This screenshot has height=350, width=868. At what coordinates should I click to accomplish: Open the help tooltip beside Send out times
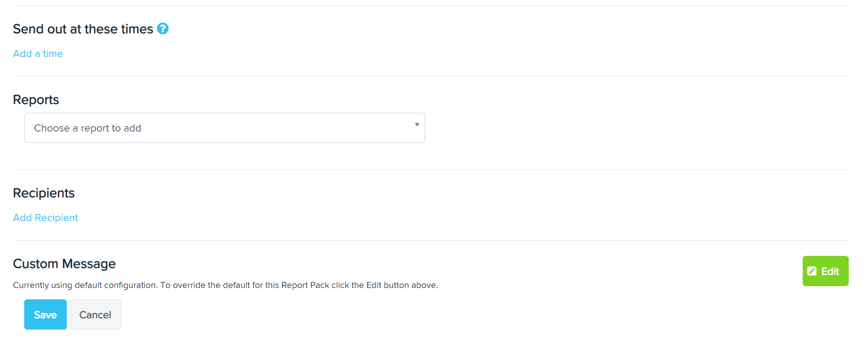(x=163, y=28)
